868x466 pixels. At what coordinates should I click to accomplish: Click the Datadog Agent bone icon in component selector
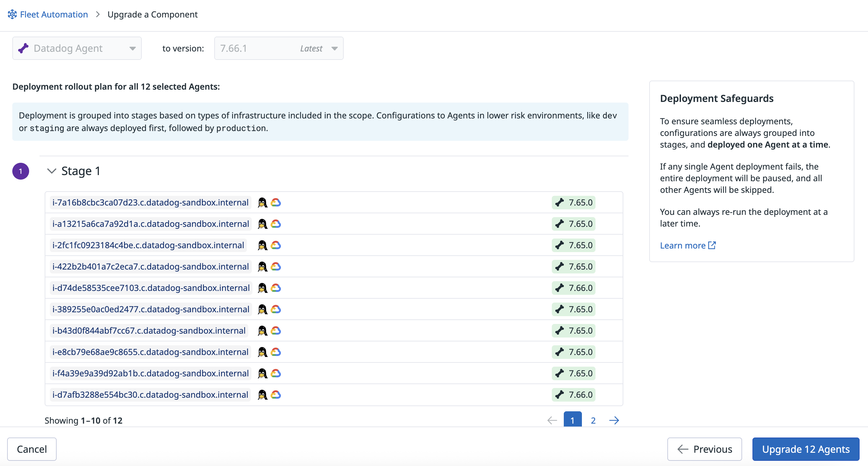[23, 48]
